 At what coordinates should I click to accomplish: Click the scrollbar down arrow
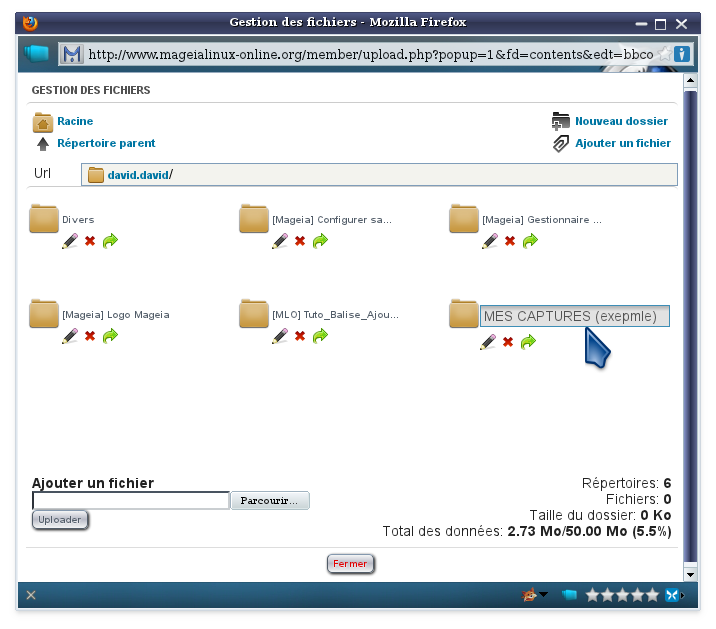pyautogui.click(x=690, y=575)
